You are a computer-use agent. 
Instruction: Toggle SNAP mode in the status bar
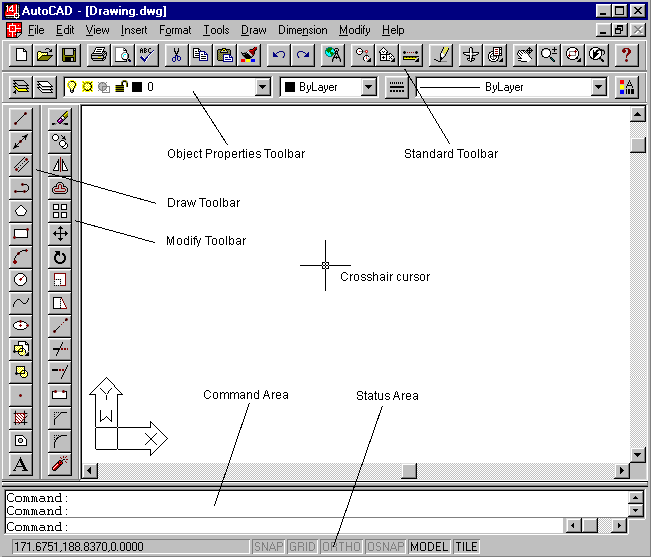[268, 547]
